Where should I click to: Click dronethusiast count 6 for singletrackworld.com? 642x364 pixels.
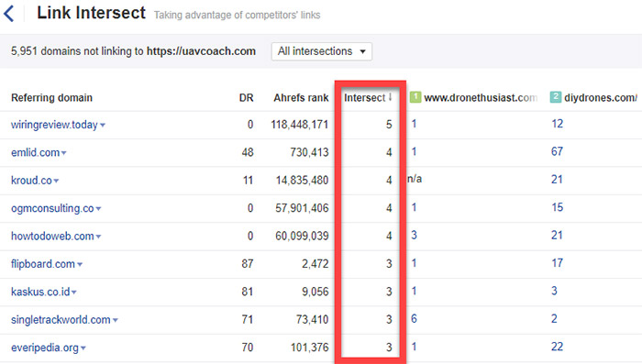point(414,318)
